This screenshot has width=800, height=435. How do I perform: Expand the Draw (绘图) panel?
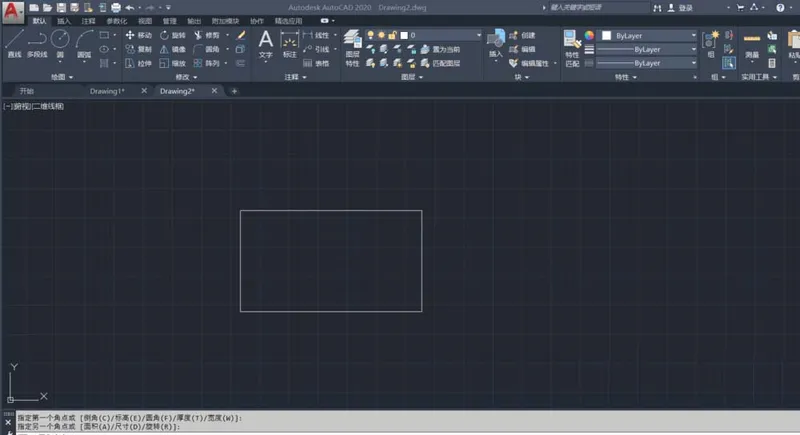coord(62,77)
